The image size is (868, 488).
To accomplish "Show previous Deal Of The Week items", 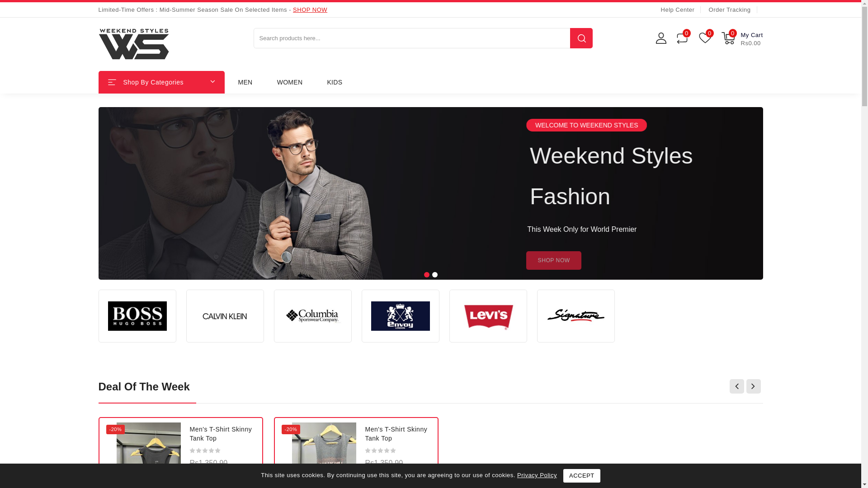I will coord(736,386).
